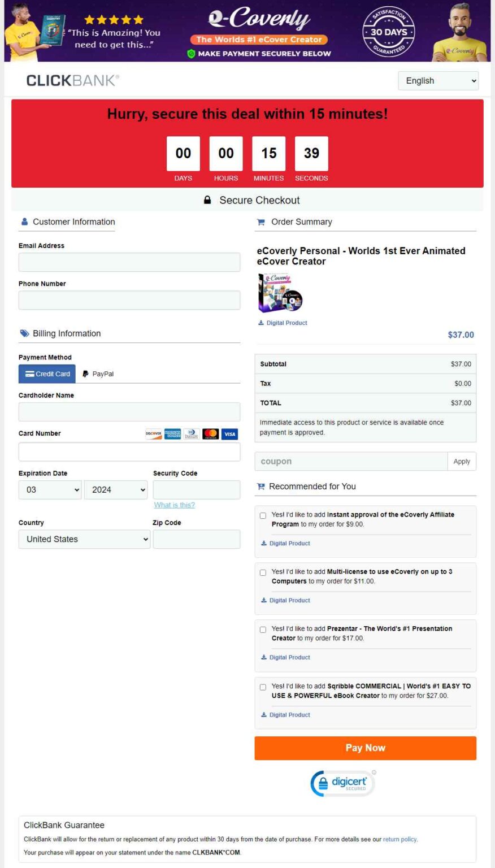Click the Pay Now button
Image resolution: width=495 pixels, height=868 pixels.
point(366,748)
